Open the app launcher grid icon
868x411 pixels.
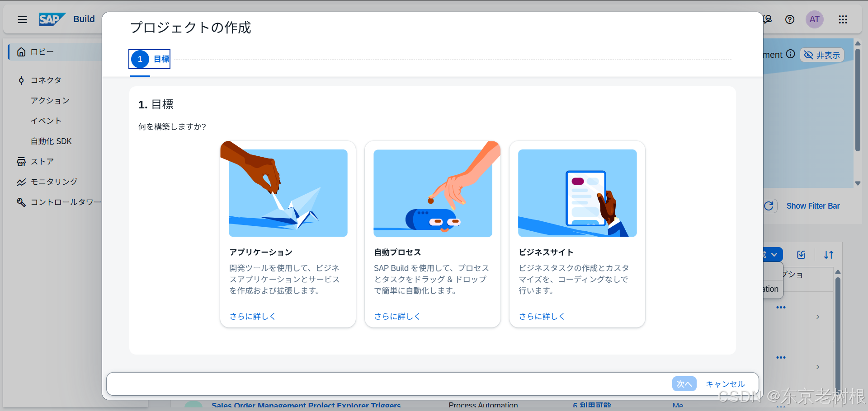843,19
